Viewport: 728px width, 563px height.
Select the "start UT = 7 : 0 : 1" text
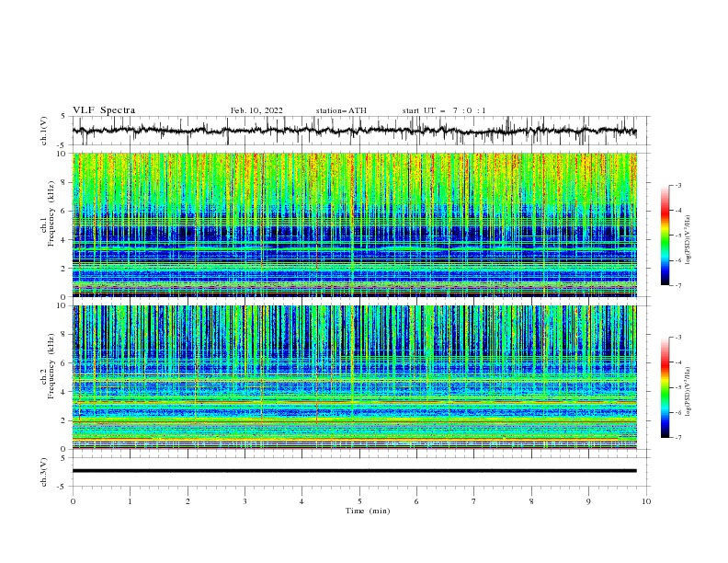[444, 110]
